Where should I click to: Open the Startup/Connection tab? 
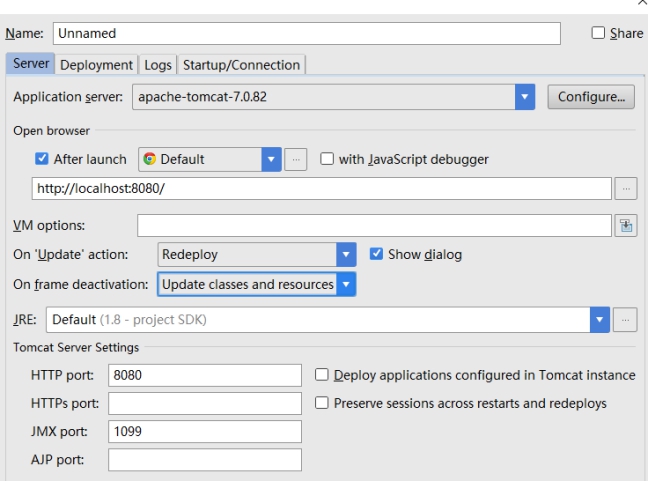(x=240, y=65)
